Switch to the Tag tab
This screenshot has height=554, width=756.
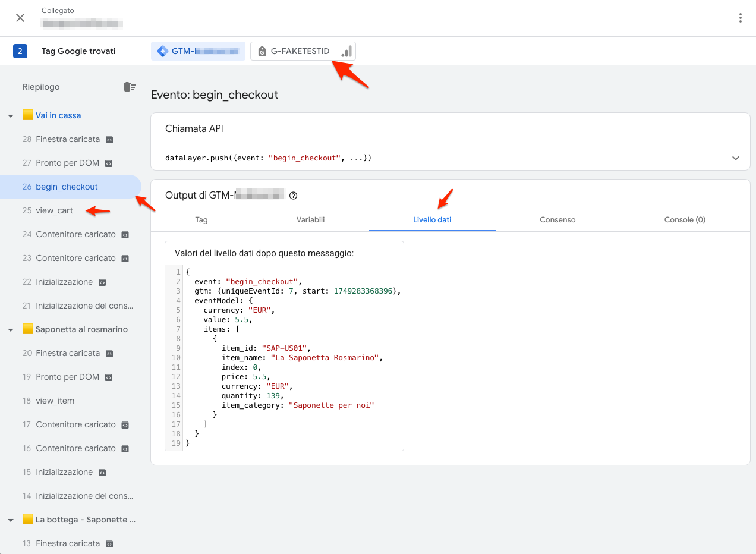201,219
